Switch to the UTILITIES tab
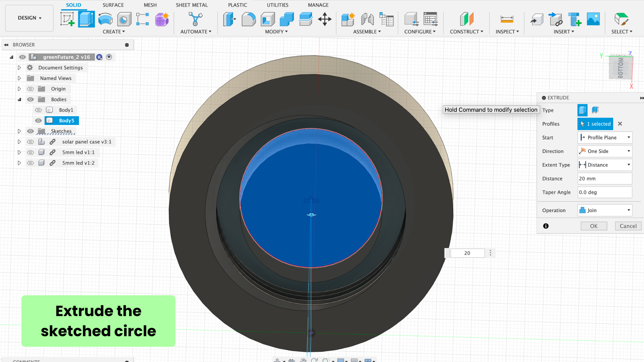 click(277, 5)
